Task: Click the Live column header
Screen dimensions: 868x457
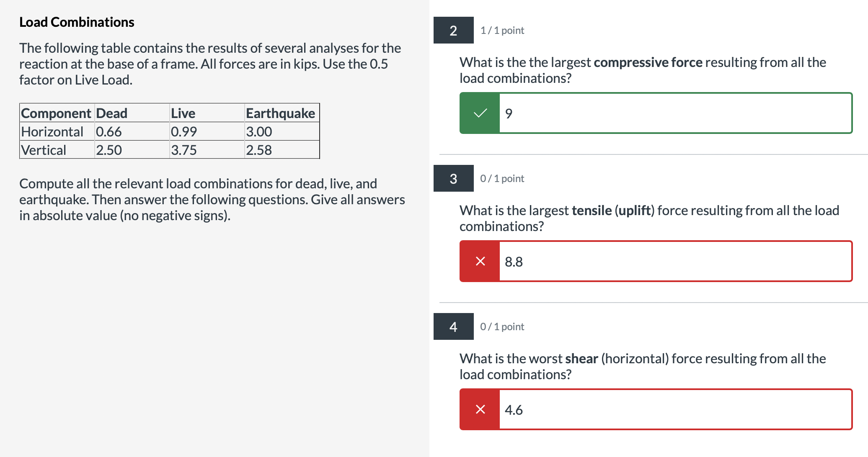Action: (x=183, y=113)
